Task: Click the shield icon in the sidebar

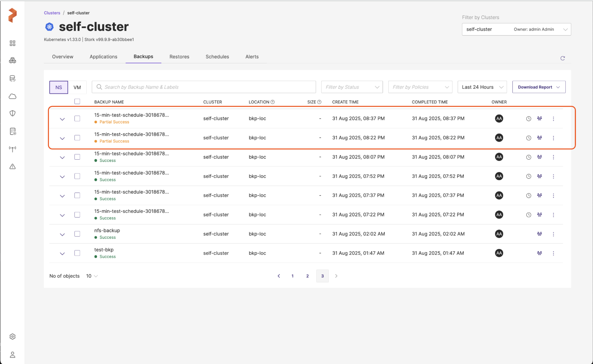Action: tap(12, 113)
